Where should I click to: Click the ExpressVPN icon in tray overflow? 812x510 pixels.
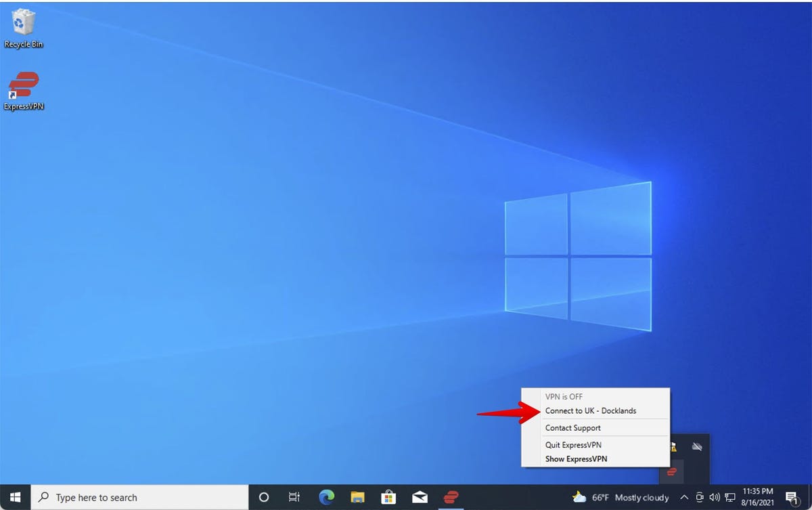click(672, 471)
